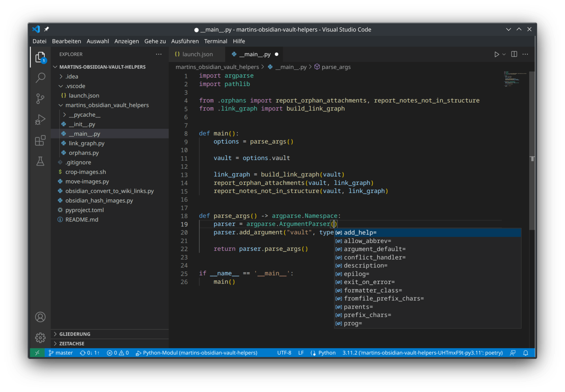Show errors and warnings from the status bar

pos(117,353)
